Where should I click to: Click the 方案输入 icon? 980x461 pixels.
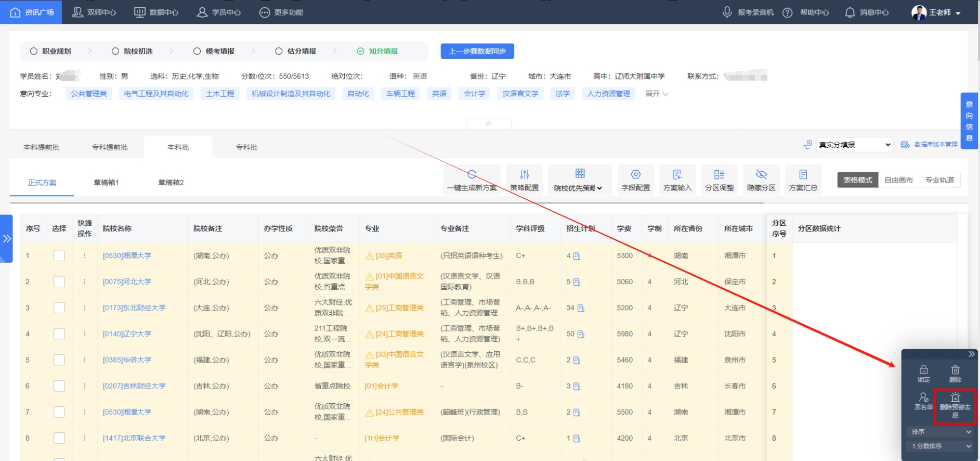677,174
